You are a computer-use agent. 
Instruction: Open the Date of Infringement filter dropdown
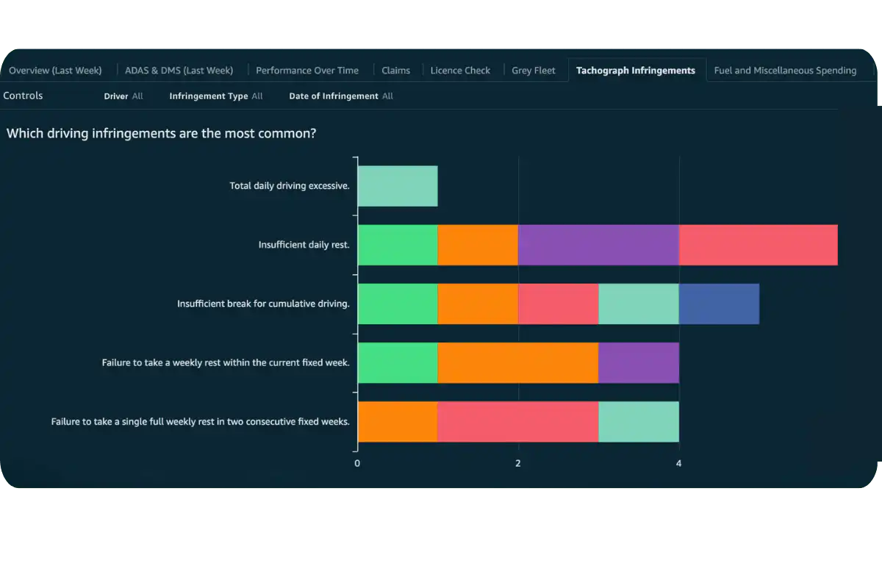pos(340,96)
